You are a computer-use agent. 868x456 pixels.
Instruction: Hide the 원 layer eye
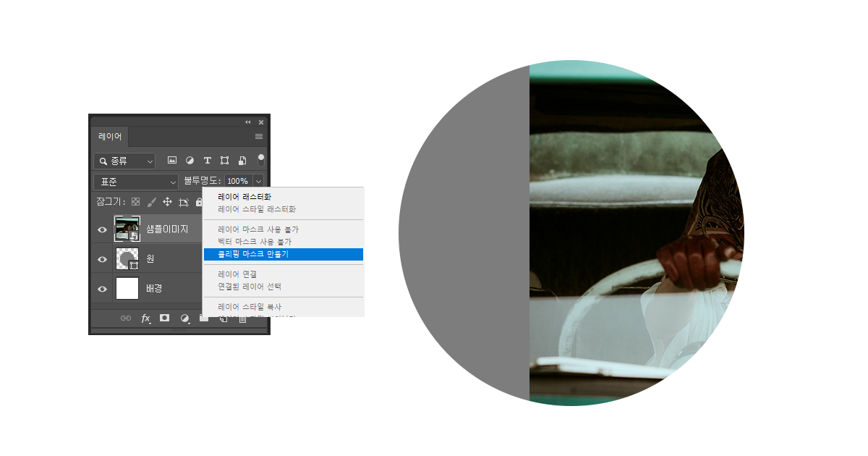(102, 258)
